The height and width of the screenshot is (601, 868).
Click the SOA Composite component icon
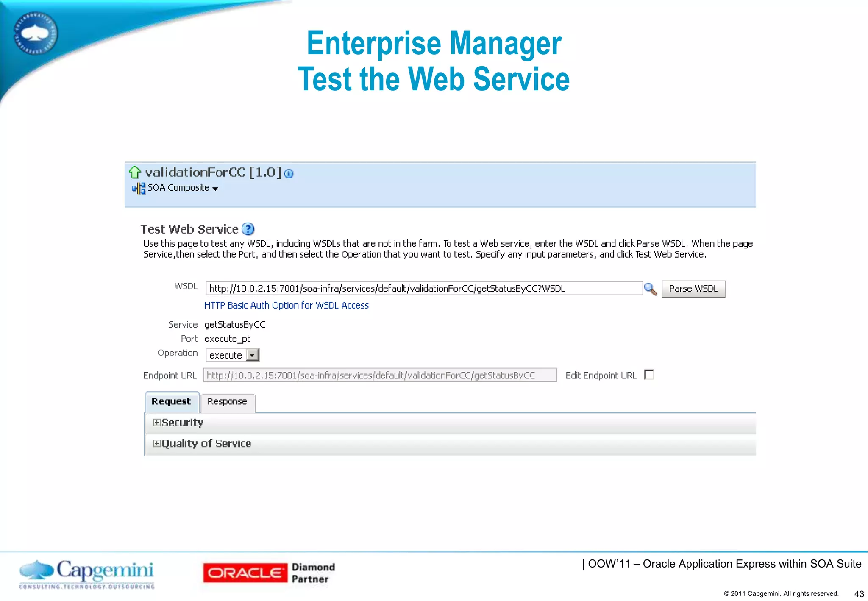click(x=139, y=188)
